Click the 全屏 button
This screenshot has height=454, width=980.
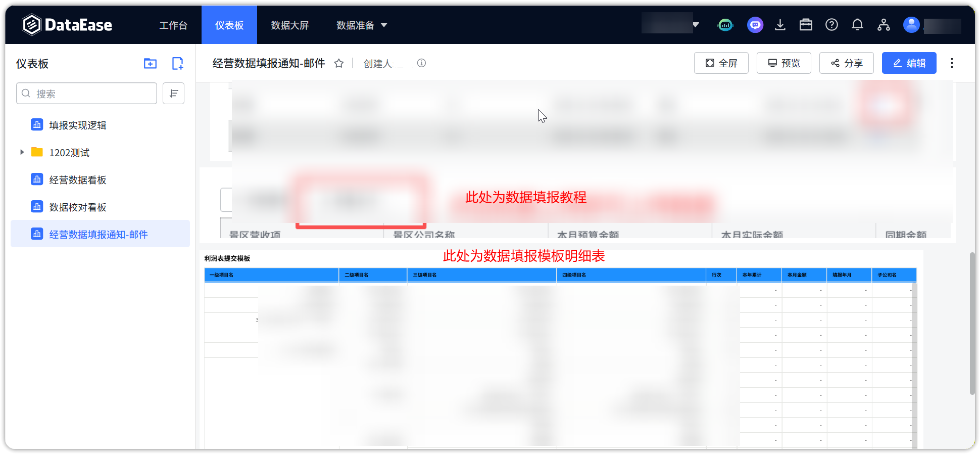(x=721, y=63)
